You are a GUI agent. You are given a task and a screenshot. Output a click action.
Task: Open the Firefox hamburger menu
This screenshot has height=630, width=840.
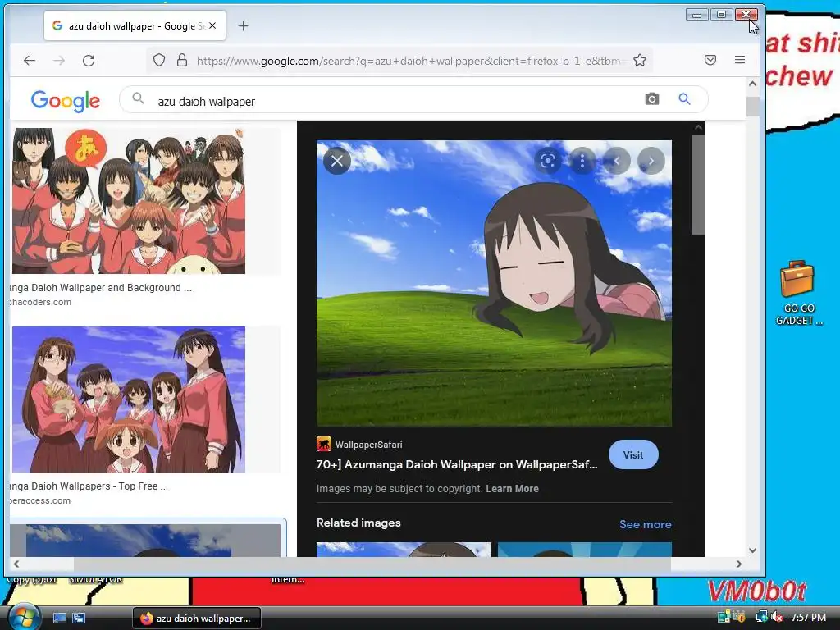point(740,60)
